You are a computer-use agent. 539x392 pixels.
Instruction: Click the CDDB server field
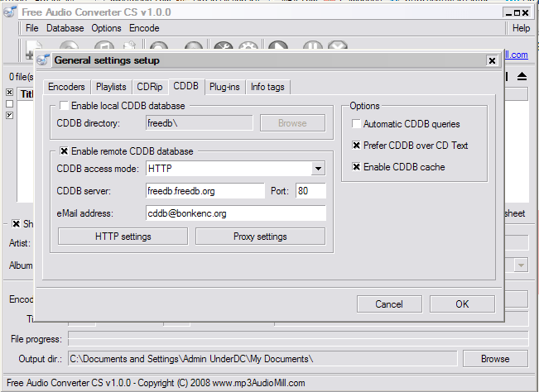click(205, 191)
